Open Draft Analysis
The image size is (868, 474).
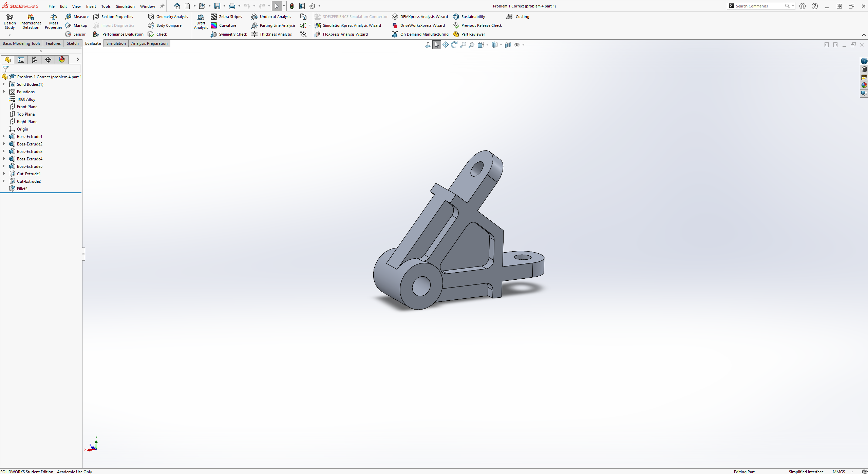tap(201, 22)
